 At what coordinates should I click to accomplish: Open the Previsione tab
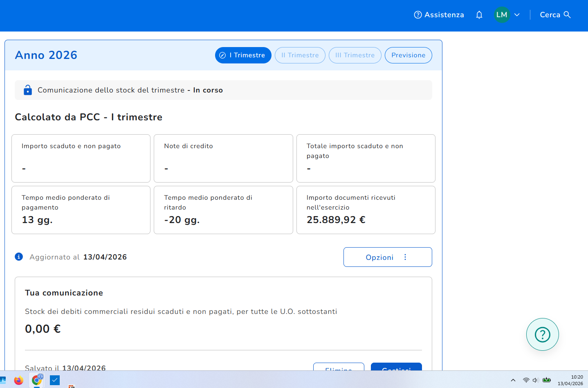[408, 55]
